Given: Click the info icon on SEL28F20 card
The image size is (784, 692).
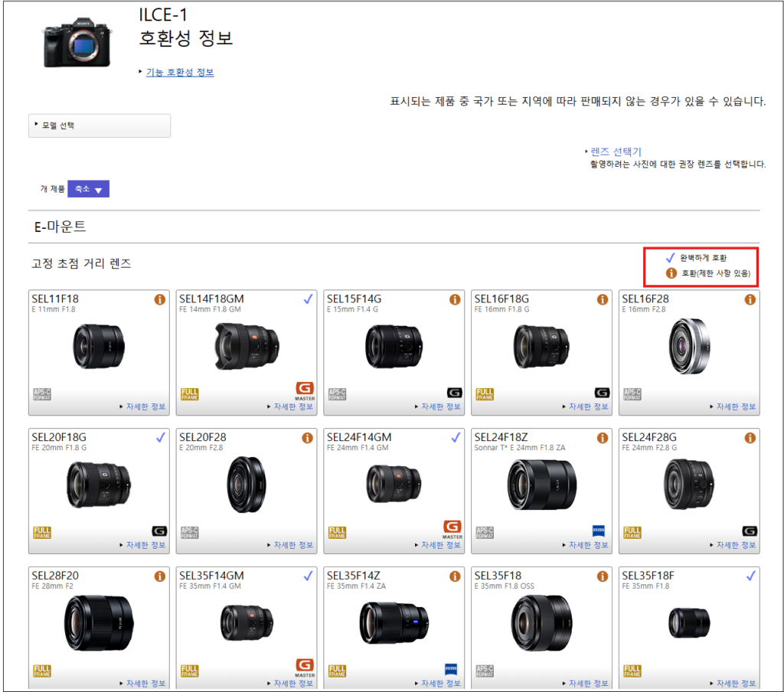Looking at the screenshot, I should point(159,576).
